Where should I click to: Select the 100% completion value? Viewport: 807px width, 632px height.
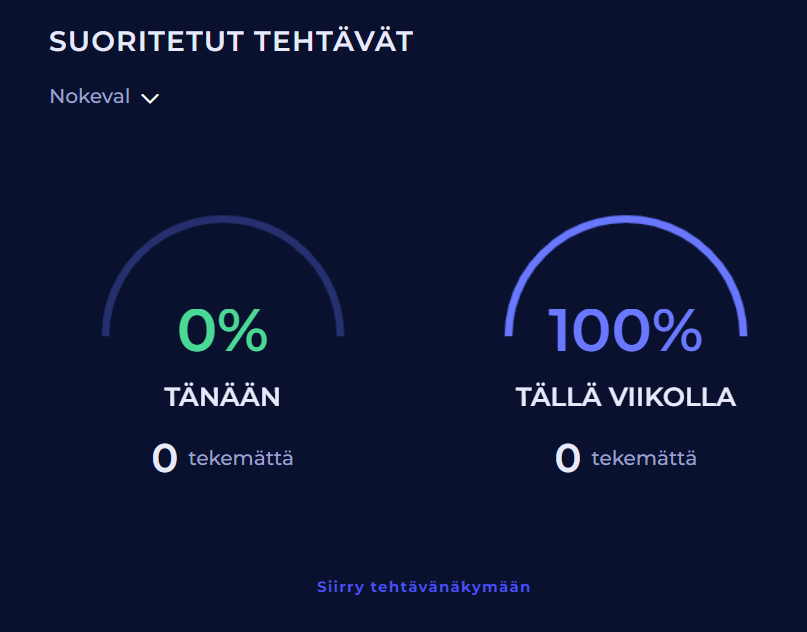coord(625,331)
